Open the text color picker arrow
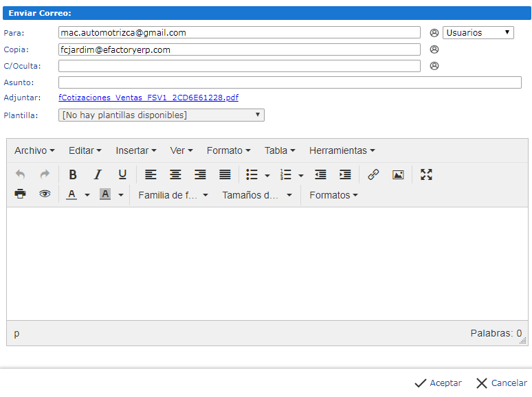532x397 pixels. pyautogui.click(x=87, y=195)
